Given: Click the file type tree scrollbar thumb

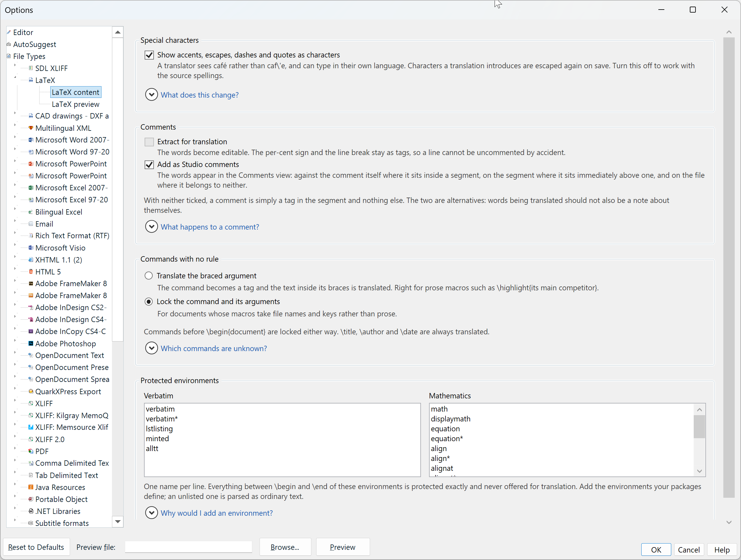Looking at the screenshot, I should coord(118,189).
